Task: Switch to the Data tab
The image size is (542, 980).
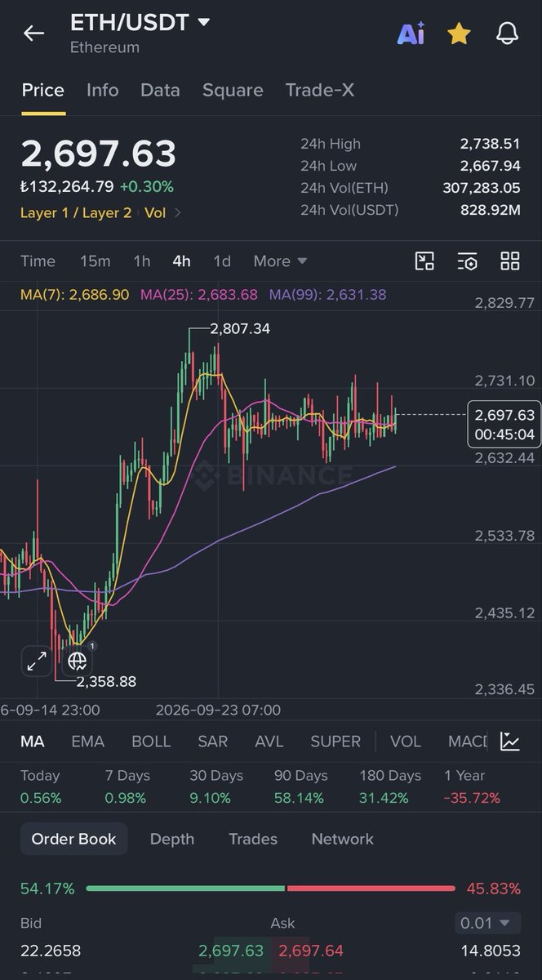Action: pos(160,91)
